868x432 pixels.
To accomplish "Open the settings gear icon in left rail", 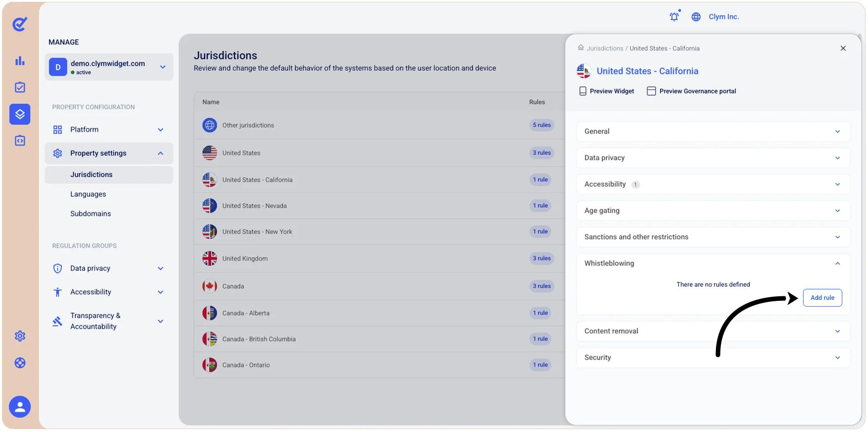I will click(20, 336).
